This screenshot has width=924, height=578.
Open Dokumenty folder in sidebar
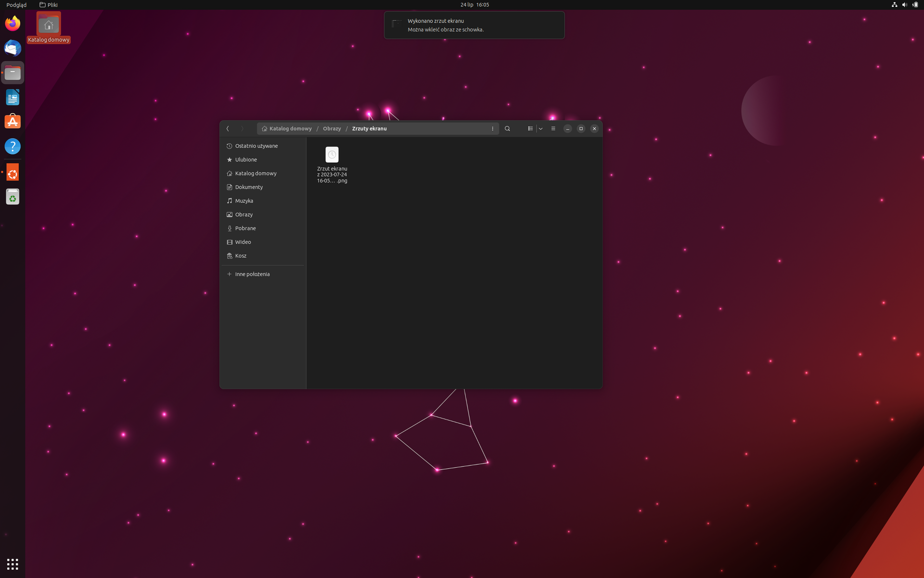click(x=249, y=187)
